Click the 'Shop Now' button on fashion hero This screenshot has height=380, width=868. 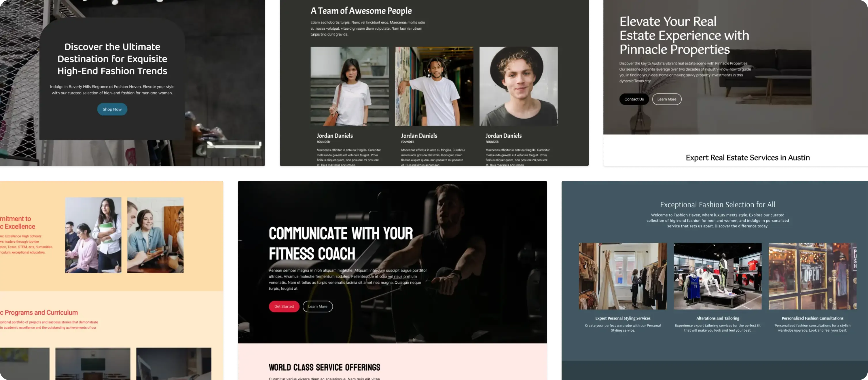(112, 109)
